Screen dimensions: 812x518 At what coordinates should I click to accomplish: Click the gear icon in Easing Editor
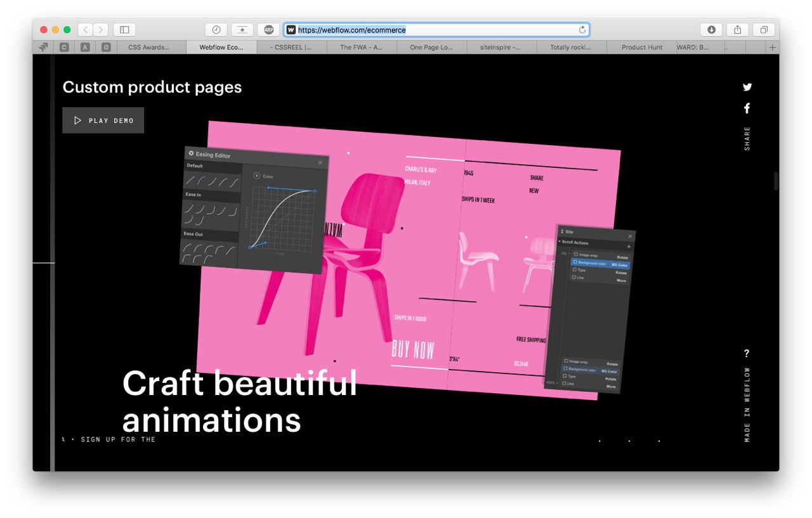191,153
